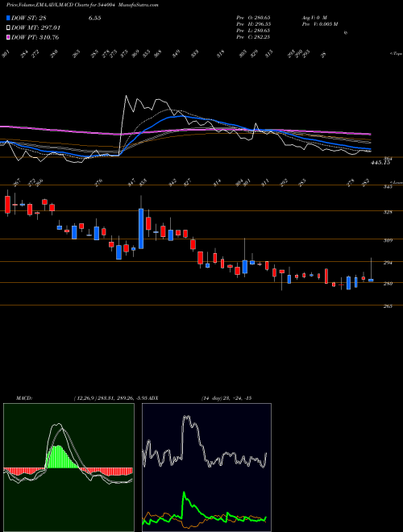Click the MACD values '(12,26,9) 283.31, 289.26'
Screen dimensions: 403x532
coord(104,398)
